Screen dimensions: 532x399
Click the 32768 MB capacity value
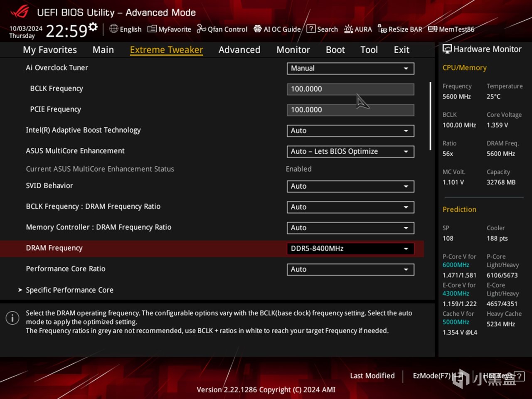pos(501,182)
